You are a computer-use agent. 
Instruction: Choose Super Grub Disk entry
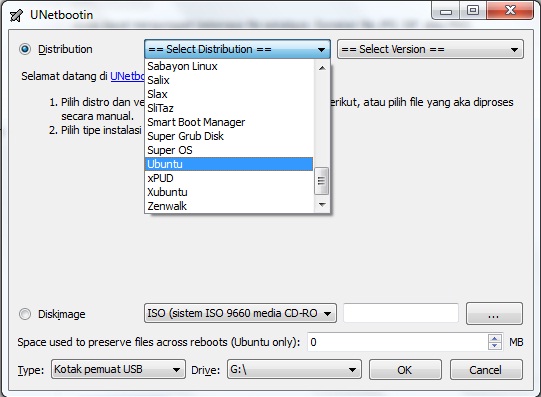tap(229, 136)
